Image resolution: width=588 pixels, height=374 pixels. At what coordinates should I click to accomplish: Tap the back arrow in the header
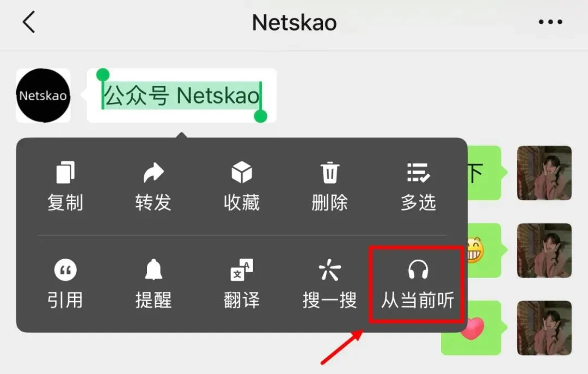(x=29, y=22)
